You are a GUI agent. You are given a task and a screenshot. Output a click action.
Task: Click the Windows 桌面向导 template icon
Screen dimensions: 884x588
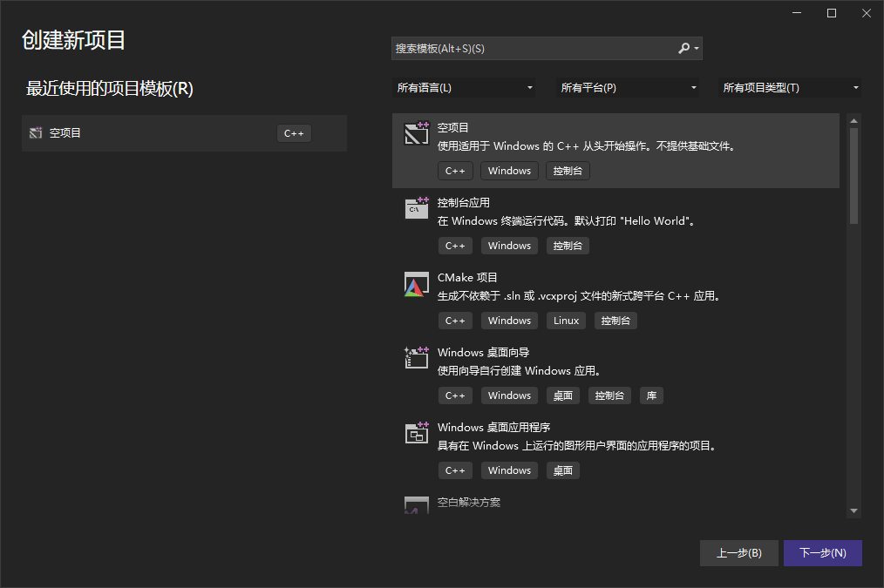(x=417, y=358)
